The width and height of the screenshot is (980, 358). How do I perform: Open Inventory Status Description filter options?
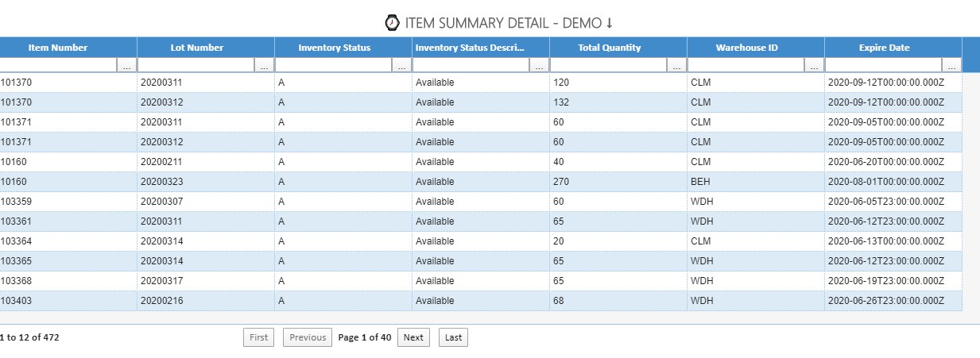click(540, 66)
